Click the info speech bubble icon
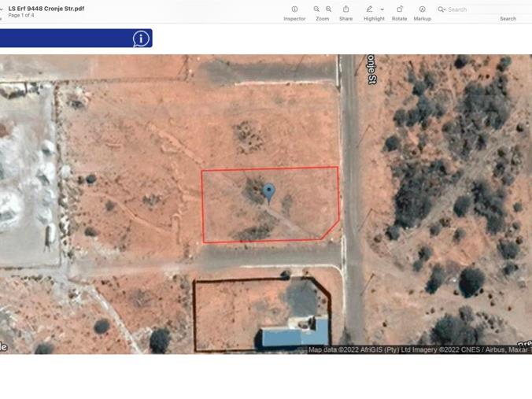The width and height of the screenshot is (532, 399). (141, 39)
